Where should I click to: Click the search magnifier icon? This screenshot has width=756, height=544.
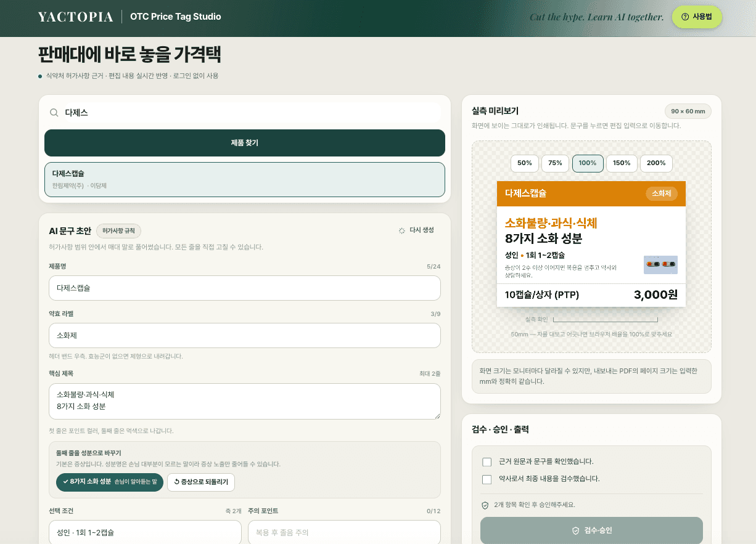(54, 113)
